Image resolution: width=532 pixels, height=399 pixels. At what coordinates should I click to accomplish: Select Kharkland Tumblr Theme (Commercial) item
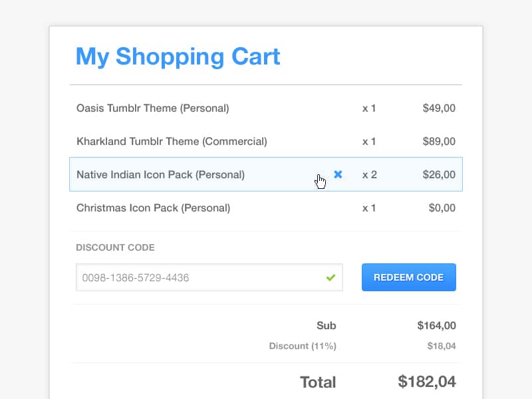172,141
